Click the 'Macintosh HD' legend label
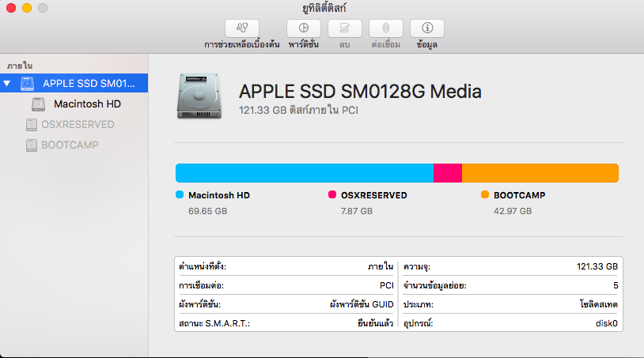Screen dimensions: 644x358 (x=219, y=195)
